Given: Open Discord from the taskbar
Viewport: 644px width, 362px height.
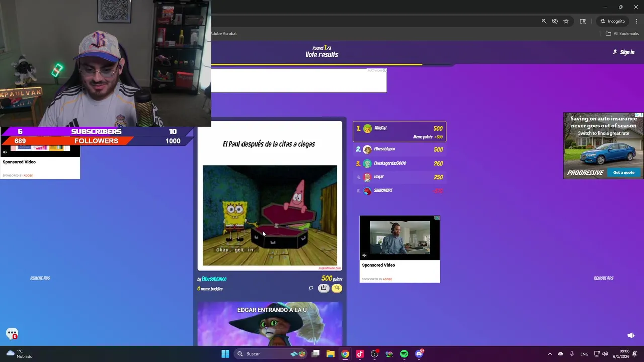Looking at the screenshot, I should 419,354.
